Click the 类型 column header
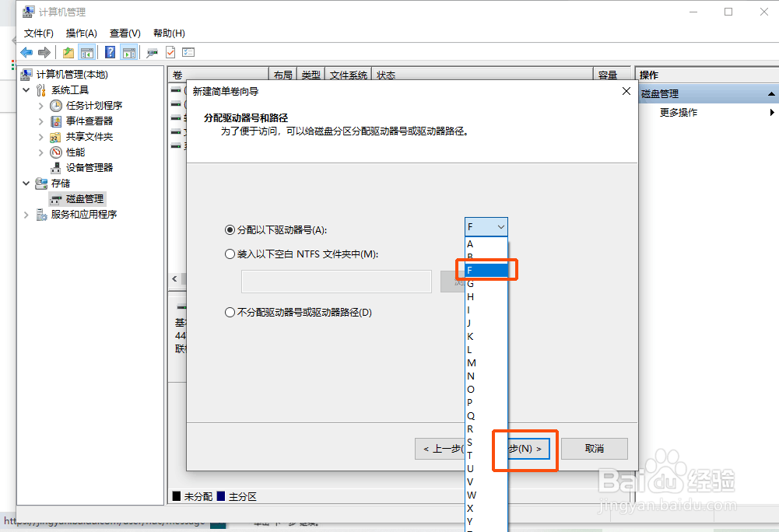Viewport: 779px width, 532px height. [x=311, y=75]
